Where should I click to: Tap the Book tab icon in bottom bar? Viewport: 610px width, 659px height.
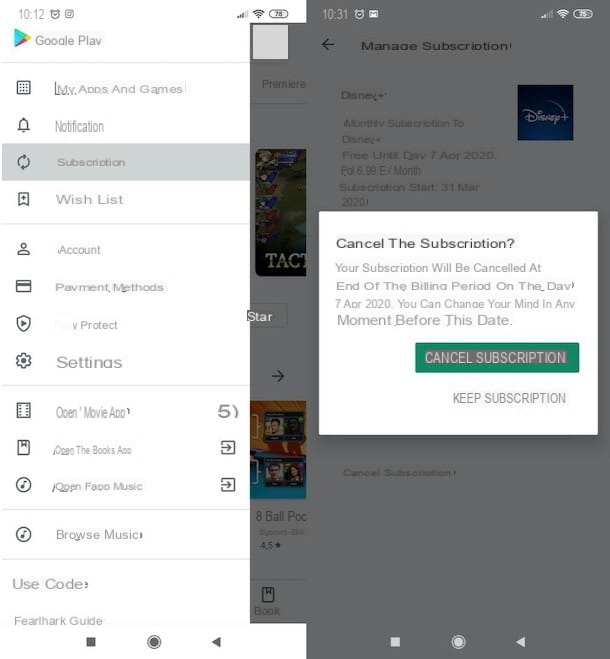coord(268,595)
